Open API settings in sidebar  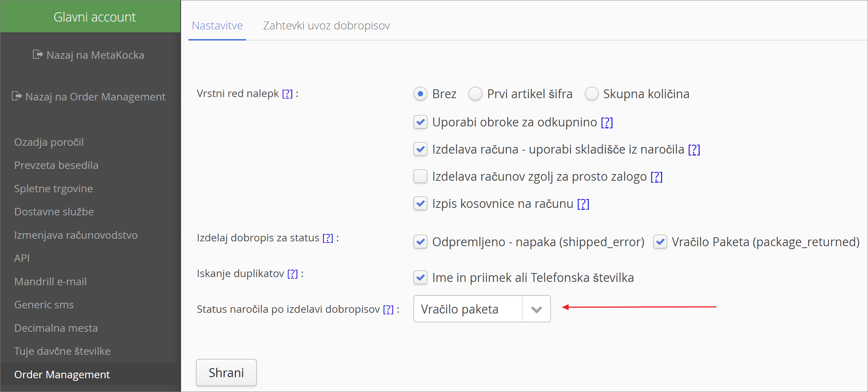click(x=22, y=258)
